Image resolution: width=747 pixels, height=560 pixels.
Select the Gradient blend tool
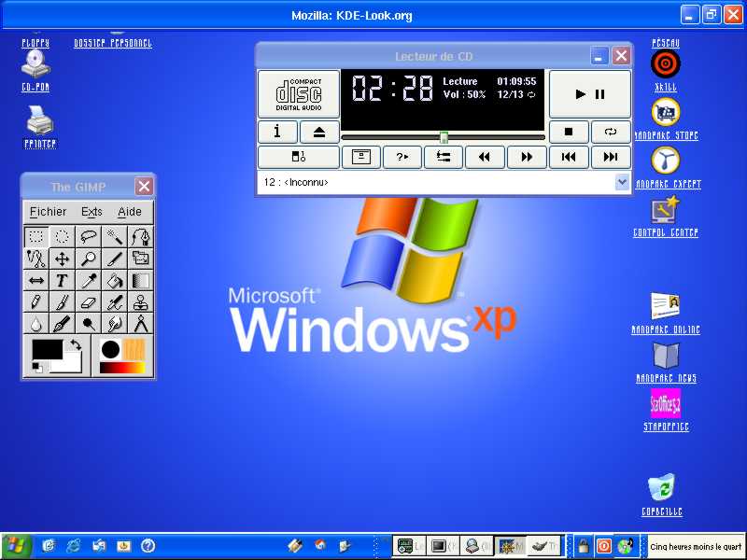(x=141, y=281)
